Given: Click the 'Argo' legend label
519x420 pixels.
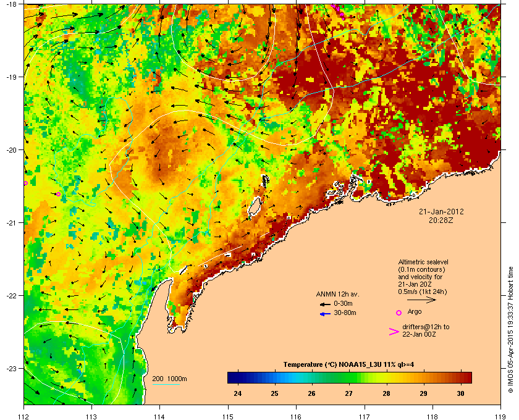Looking at the screenshot, I should 415,311.
